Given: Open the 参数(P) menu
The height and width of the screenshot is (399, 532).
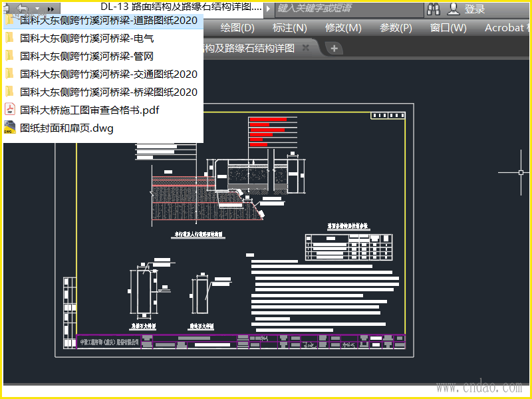Looking at the screenshot, I should click(x=396, y=28).
